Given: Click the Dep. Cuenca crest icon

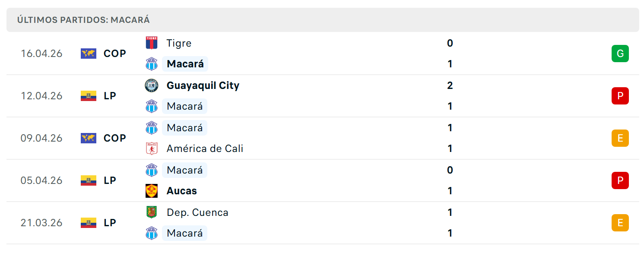Looking at the screenshot, I should 152,212.
